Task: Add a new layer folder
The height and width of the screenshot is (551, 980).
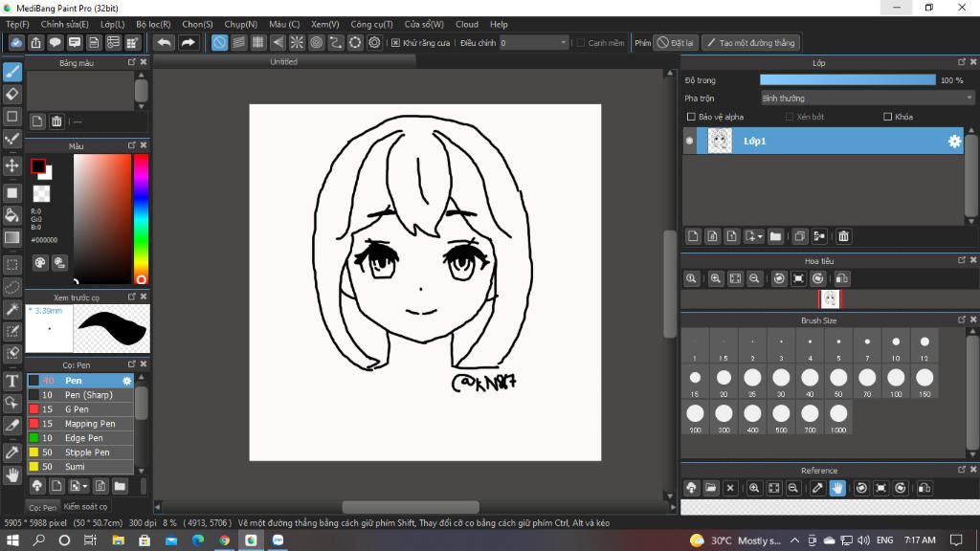Action: tap(775, 236)
